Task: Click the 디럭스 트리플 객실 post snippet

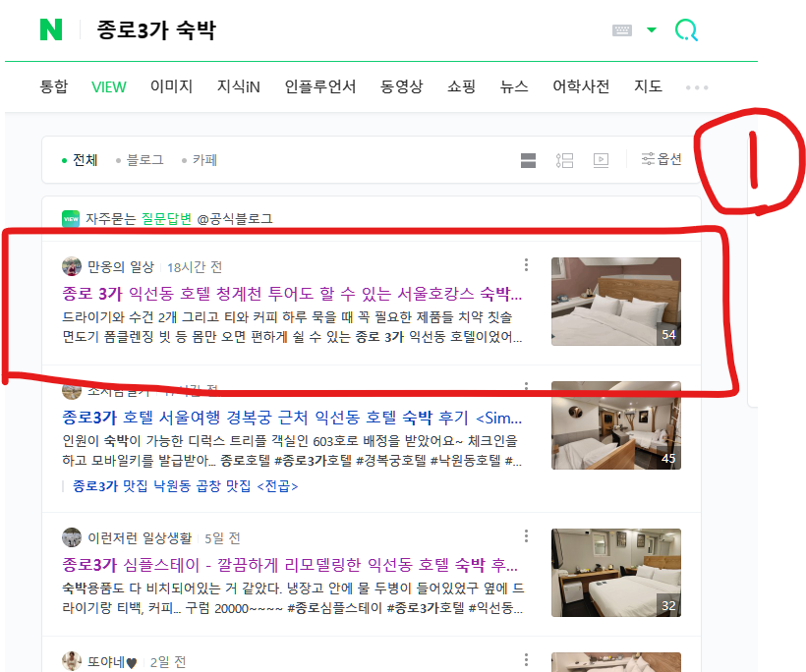Action: pyautogui.click(x=292, y=451)
